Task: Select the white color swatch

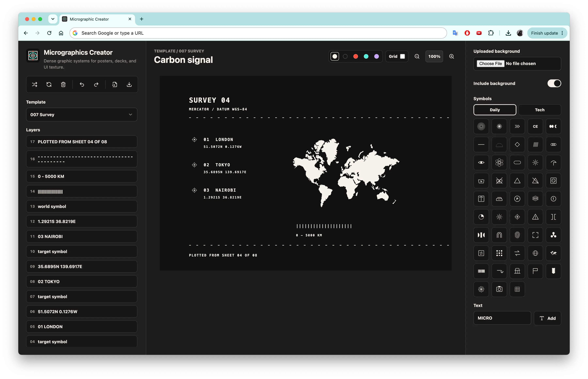Action: click(x=335, y=56)
